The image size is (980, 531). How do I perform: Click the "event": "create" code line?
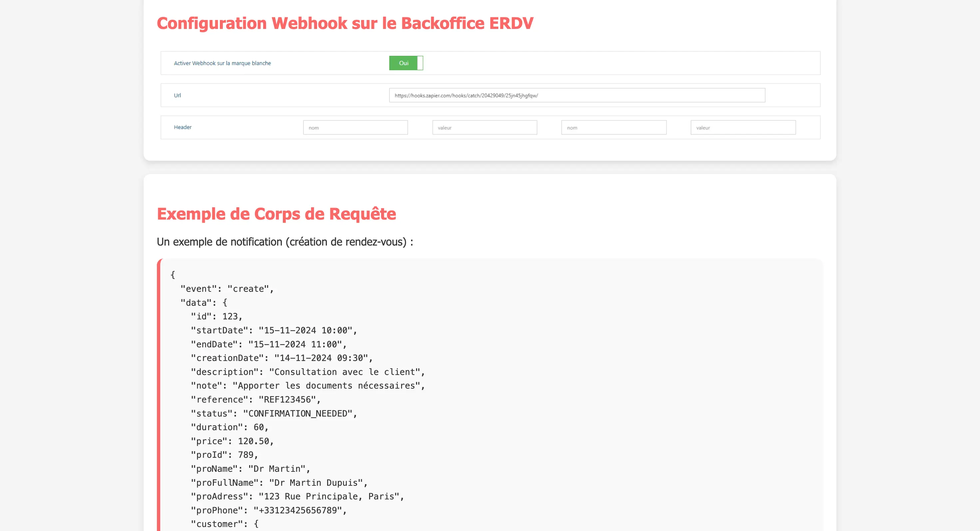click(227, 289)
